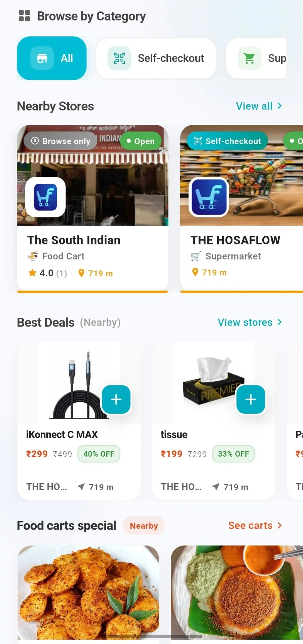Open the idli food cart image

click(87, 593)
